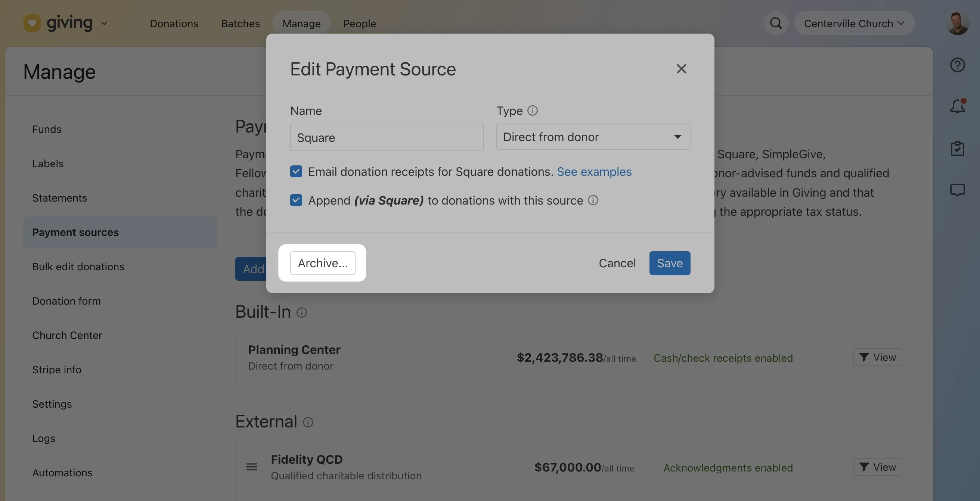980x501 pixels.
Task: Open the help panel icon
Action: tap(957, 65)
